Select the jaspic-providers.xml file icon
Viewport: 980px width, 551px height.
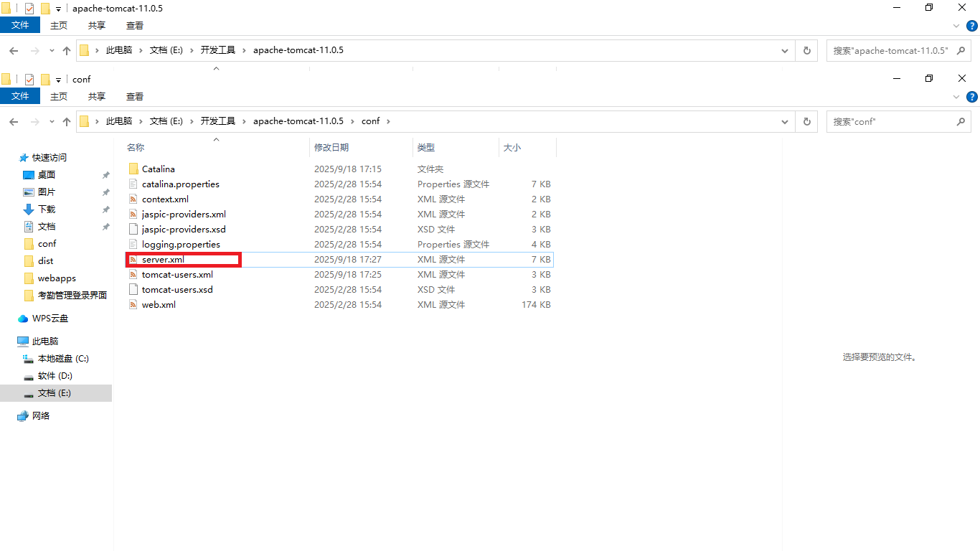click(x=133, y=215)
